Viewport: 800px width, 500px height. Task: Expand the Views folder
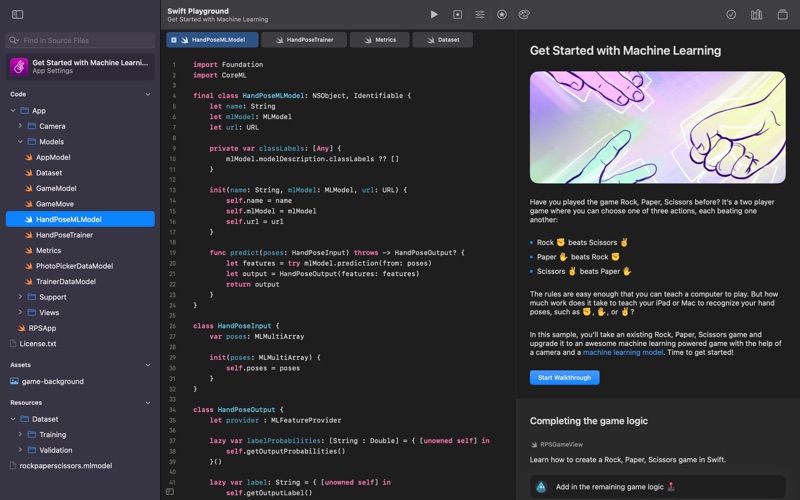20,312
